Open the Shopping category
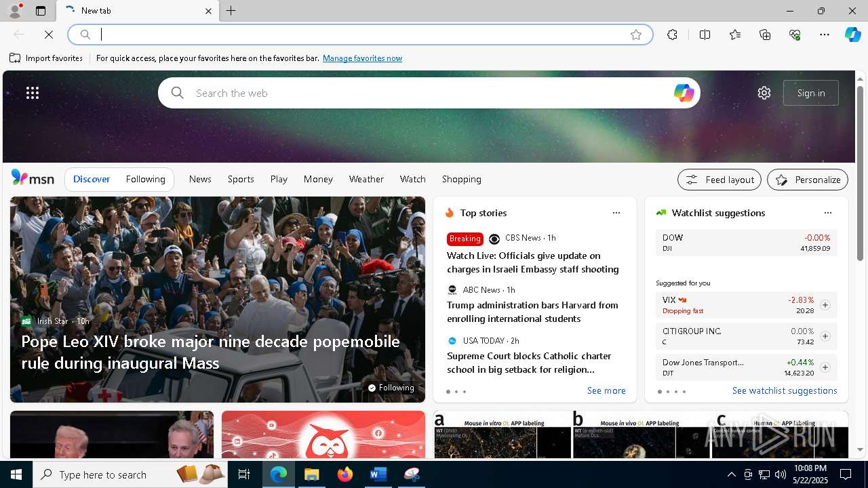This screenshot has width=868, height=488. [462, 179]
